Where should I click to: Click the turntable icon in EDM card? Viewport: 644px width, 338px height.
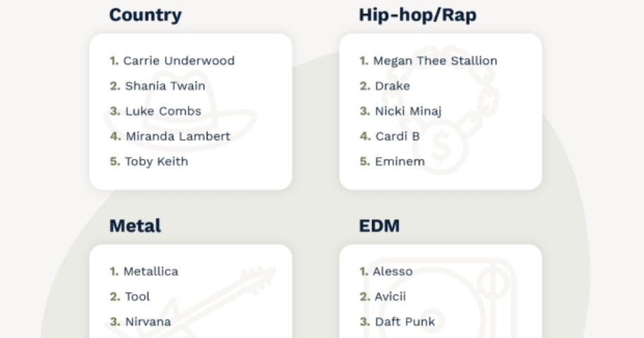(x=441, y=298)
